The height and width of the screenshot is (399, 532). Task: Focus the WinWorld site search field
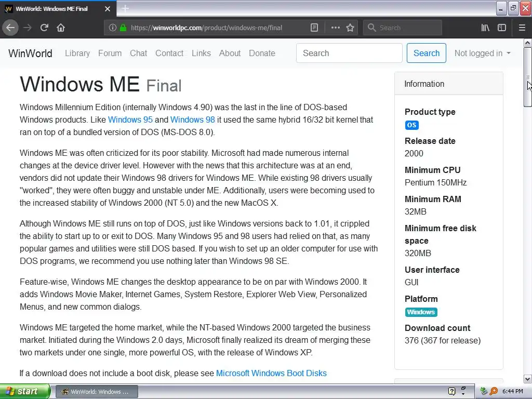tap(349, 53)
